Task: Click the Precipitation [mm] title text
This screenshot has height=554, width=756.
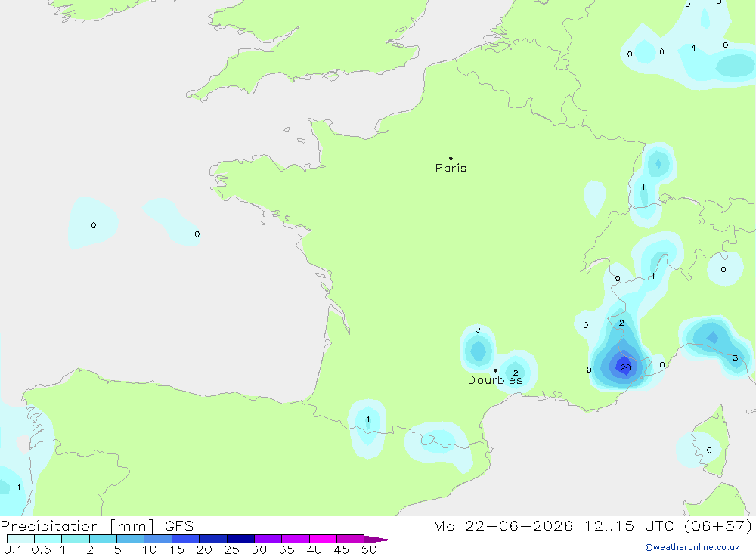Action: [77, 526]
